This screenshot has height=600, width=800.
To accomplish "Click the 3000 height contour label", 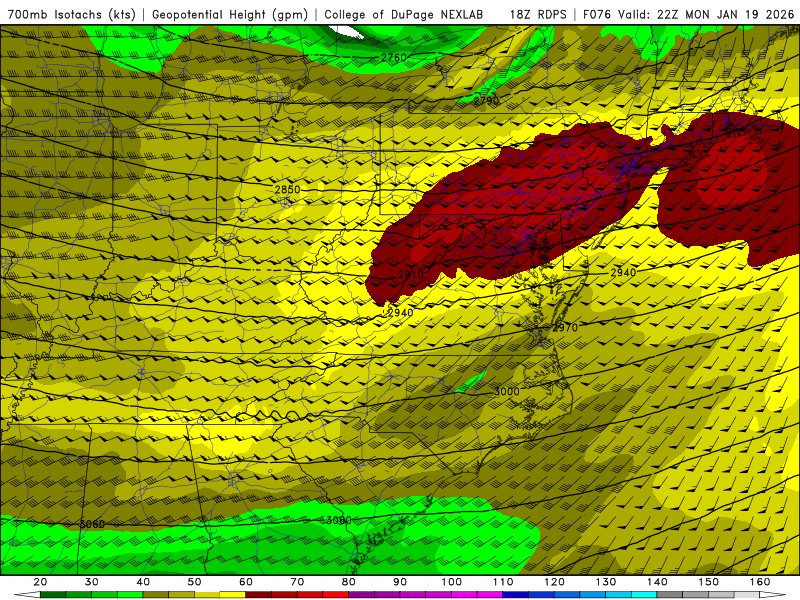I will (507, 392).
